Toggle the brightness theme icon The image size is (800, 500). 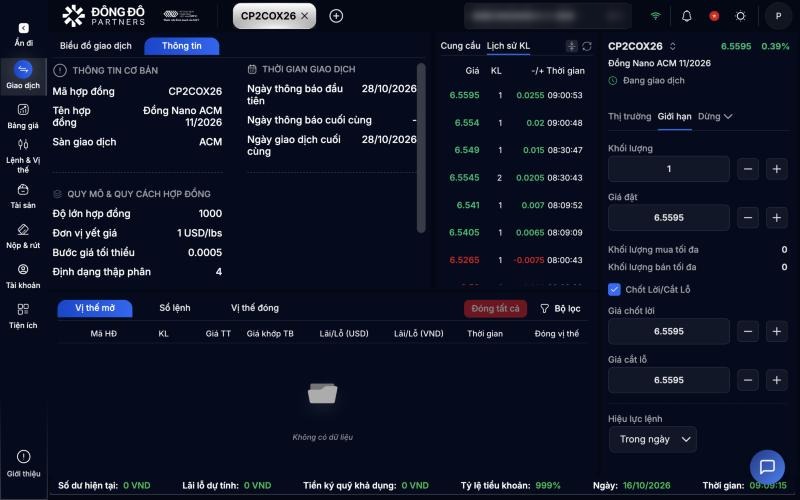click(740, 16)
